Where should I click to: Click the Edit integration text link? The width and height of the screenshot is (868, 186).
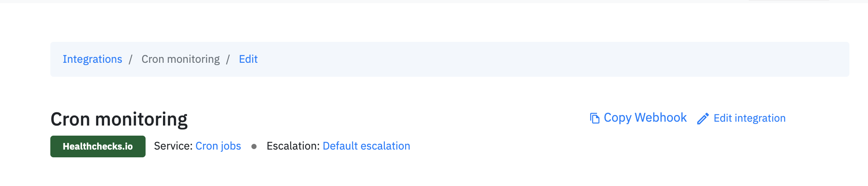point(750,118)
